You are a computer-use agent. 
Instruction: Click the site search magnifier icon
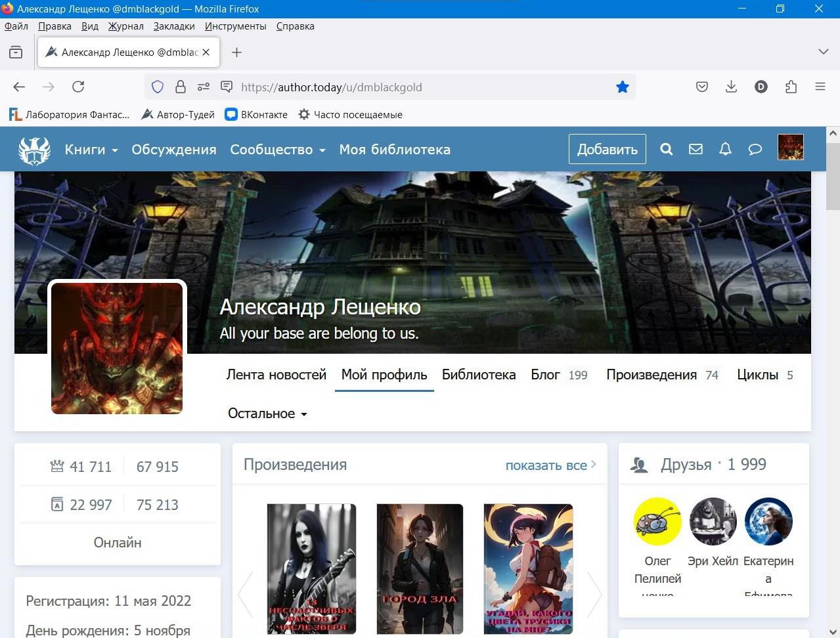point(666,149)
